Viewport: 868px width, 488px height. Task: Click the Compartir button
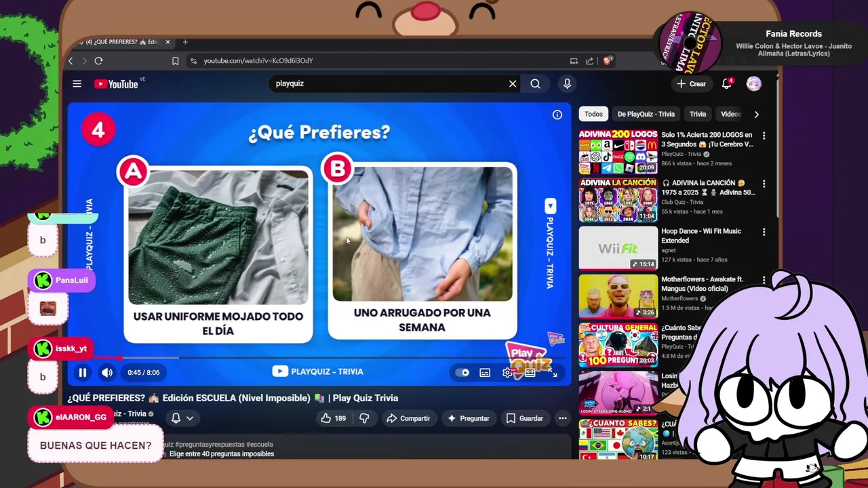(408, 418)
